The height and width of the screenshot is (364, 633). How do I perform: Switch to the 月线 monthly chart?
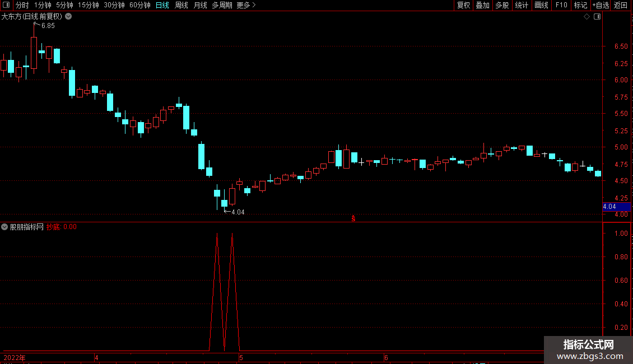pos(200,5)
